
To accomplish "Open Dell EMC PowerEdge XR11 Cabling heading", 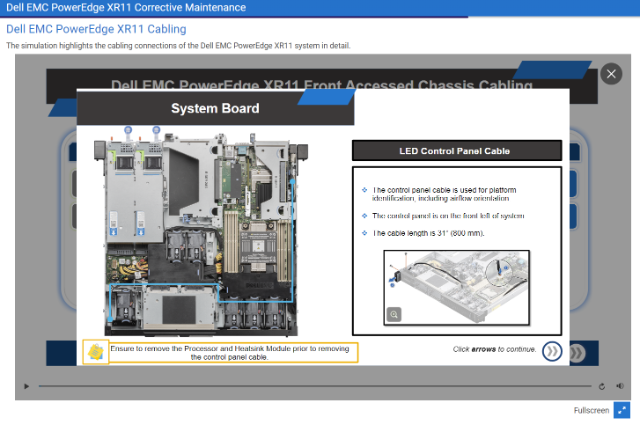I will point(96,29).
